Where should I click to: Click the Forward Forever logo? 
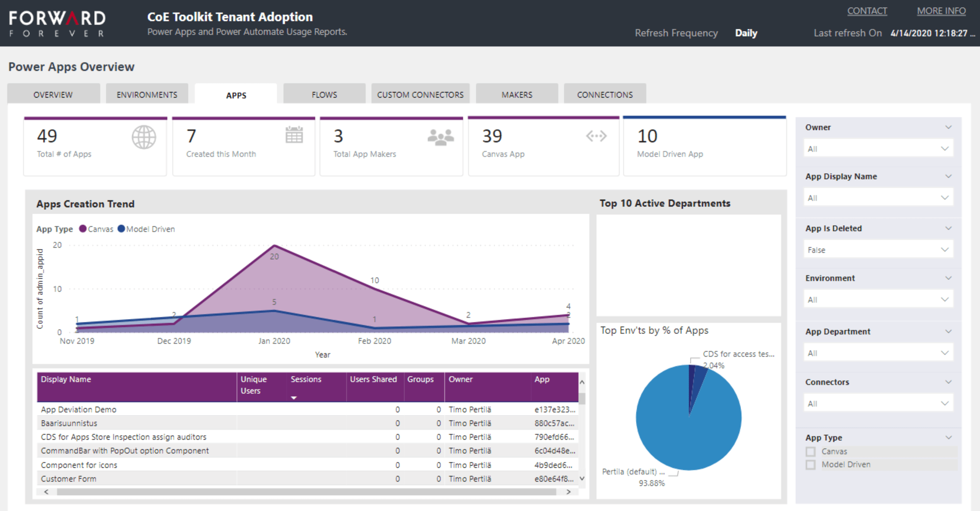57,24
